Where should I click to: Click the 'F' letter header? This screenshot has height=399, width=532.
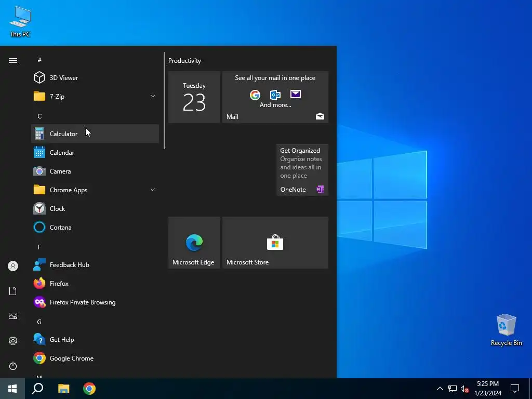pos(39,247)
